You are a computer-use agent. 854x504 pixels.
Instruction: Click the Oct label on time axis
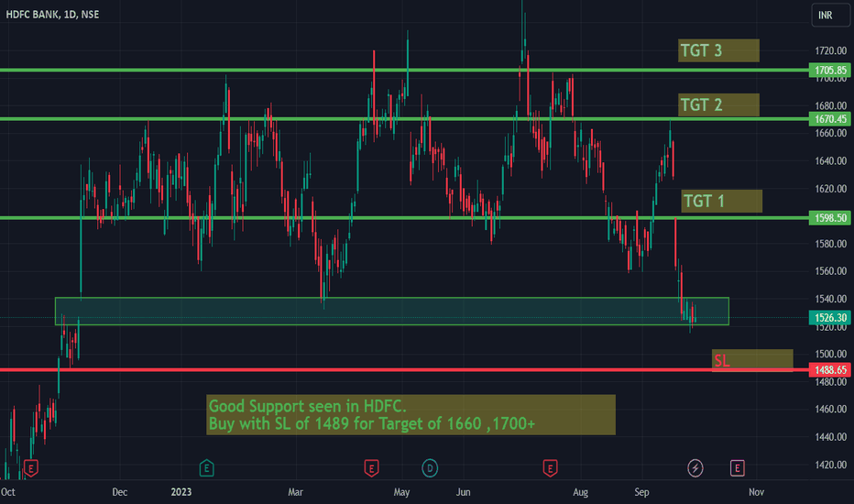(7, 492)
